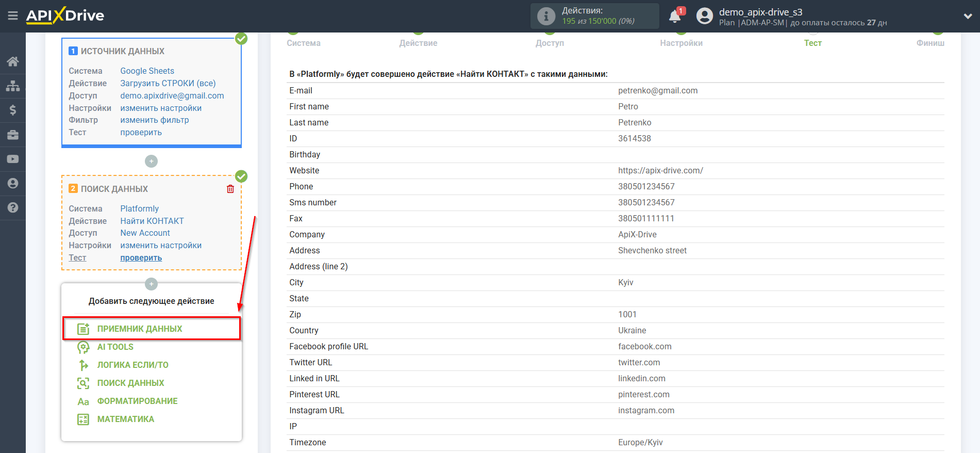Viewport: 980px width, 453px height.
Task: Click изменить настройки in source block
Action: click(161, 108)
